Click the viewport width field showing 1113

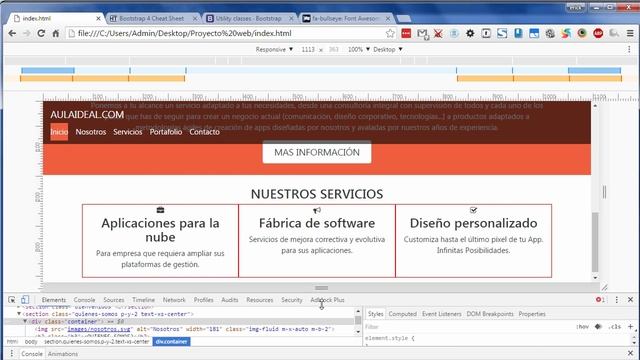(x=308, y=49)
